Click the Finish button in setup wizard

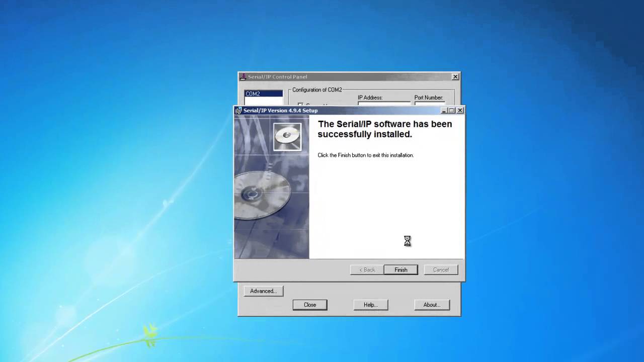point(400,270)
